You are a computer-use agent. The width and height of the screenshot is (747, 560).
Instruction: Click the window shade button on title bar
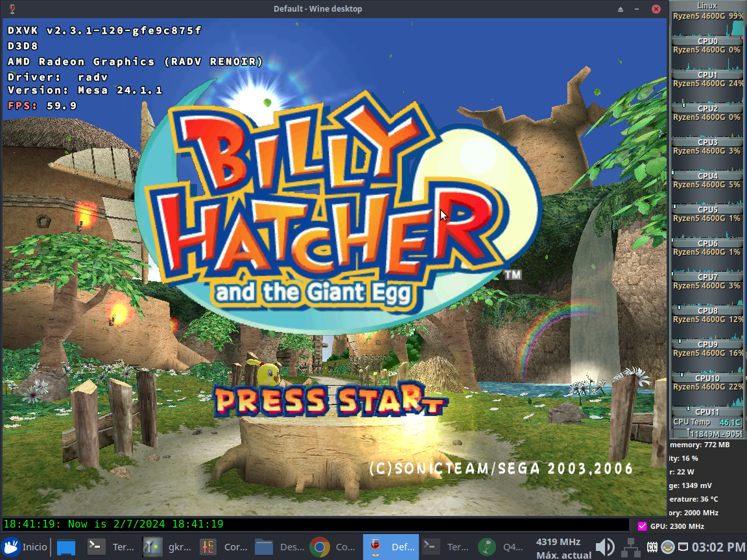coord(621,9)
